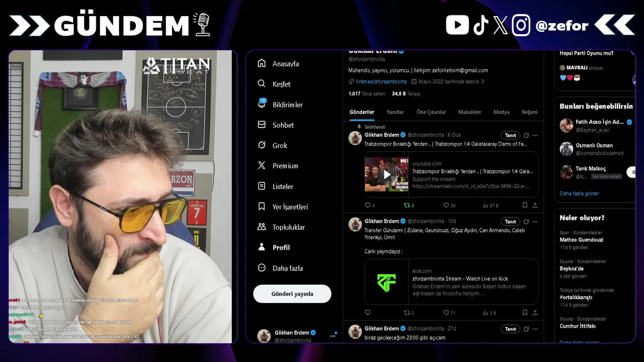The width and height of the screenshot is (644, 362).
Task: Switch to Öne Çıkanlar tab
Action: [x=431, y=112]
